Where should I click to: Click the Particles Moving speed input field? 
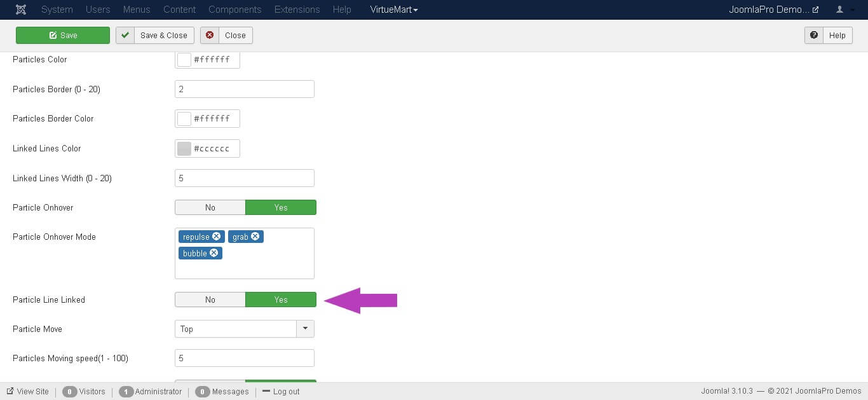(245, 359)
